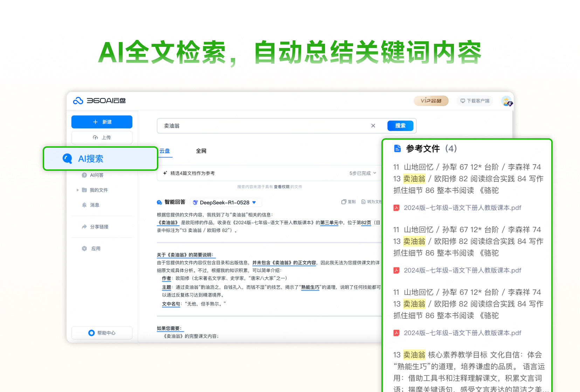Click the 消息 bell icon
Viewport: 580px width, 392px height.
(x=84, y=205)
